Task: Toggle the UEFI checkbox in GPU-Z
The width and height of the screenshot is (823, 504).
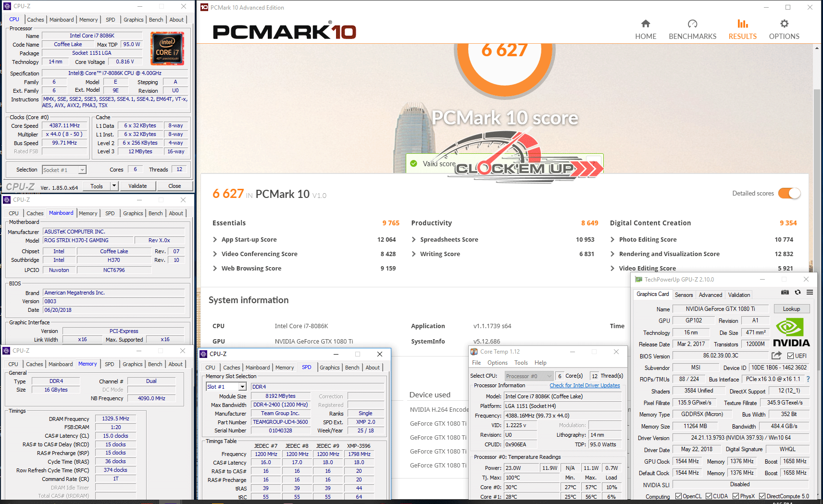Action: [x=790, y=356]
